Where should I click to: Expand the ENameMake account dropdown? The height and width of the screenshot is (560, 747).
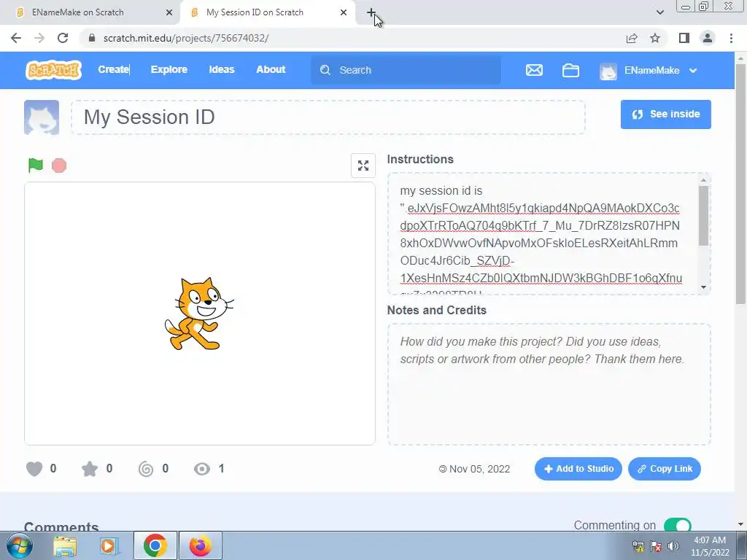click(693, 71)
